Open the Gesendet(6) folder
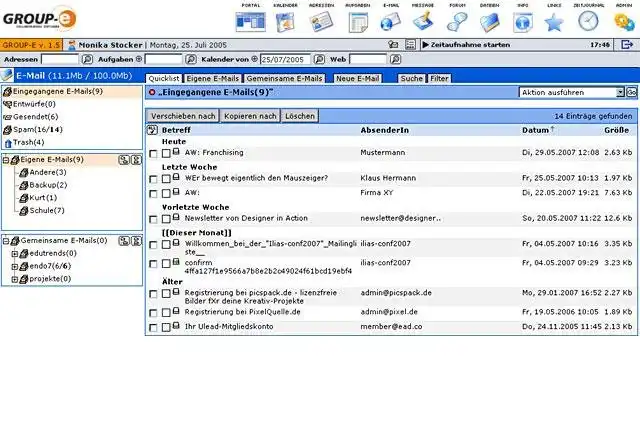640x426 pixels. coord(35,117)
